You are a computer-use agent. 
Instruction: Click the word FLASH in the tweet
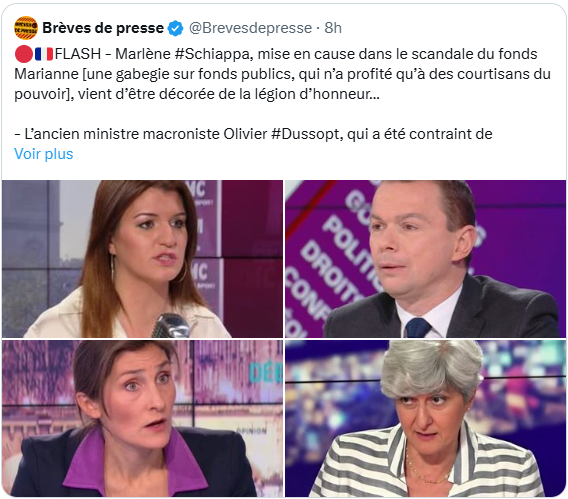click(78, 54)
